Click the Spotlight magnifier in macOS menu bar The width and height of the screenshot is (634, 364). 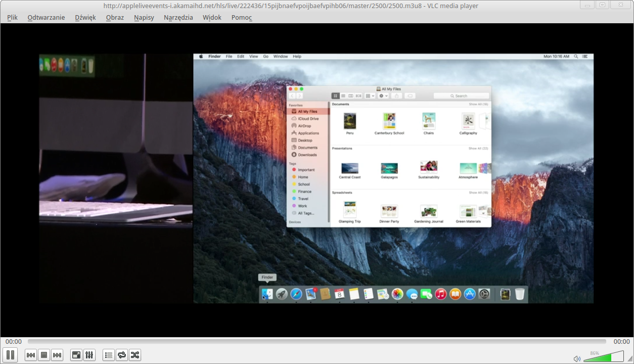pos(576,57)
